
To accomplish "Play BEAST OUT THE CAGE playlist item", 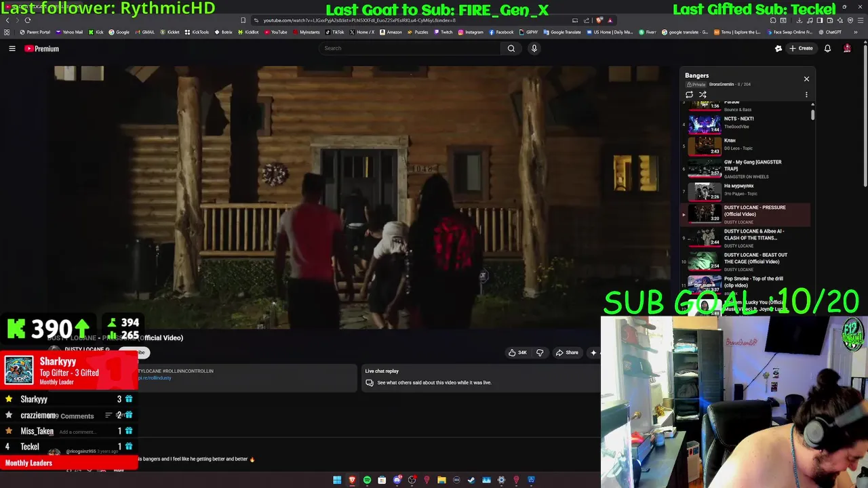I will click(x=746, y=262).
